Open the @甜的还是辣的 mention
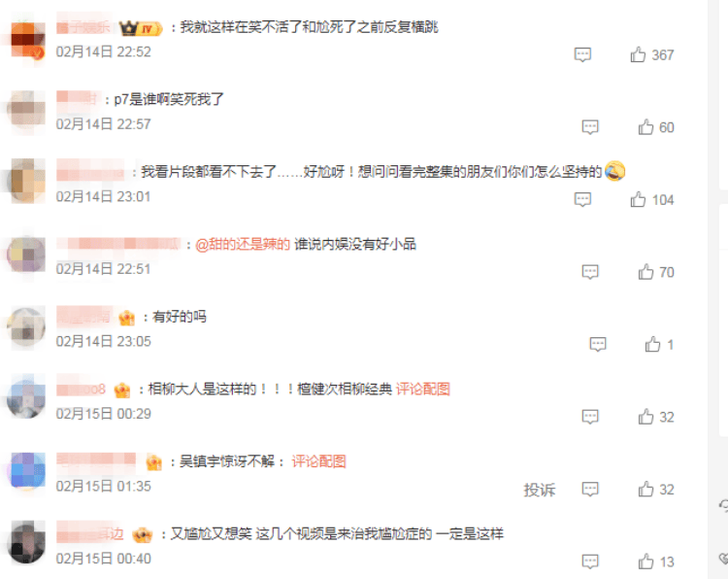Image resolution: width=728 pixels, height=579 pixels. tap(243, 244)
